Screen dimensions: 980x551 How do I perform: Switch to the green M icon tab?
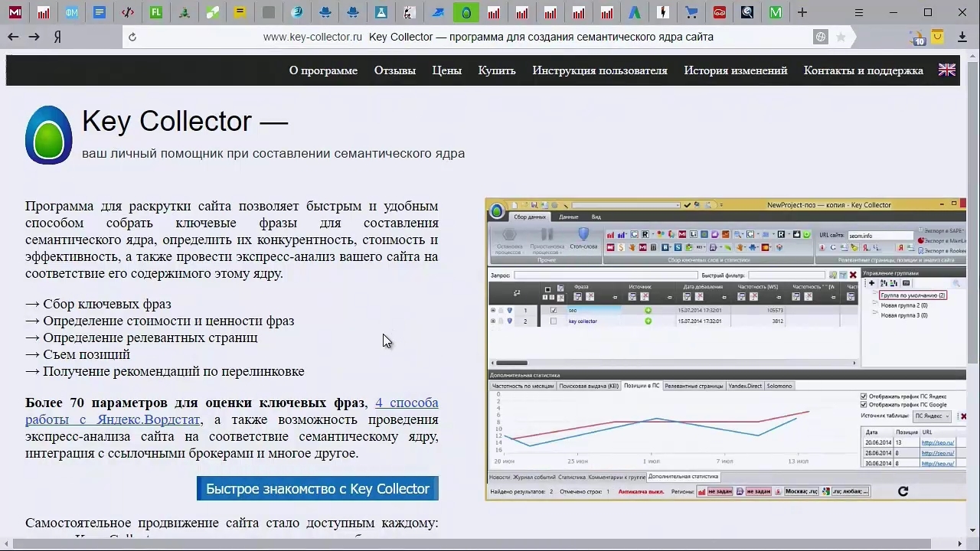[776, 12]
